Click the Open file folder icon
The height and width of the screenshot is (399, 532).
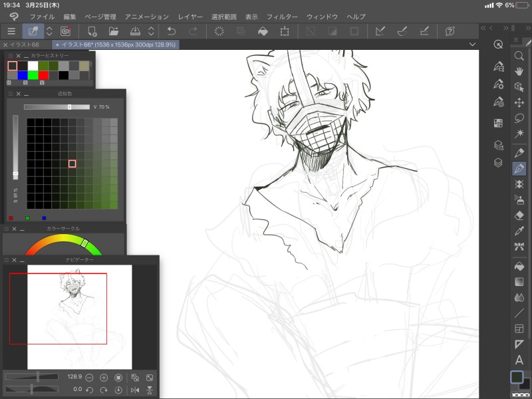click(x=114, y=31)
